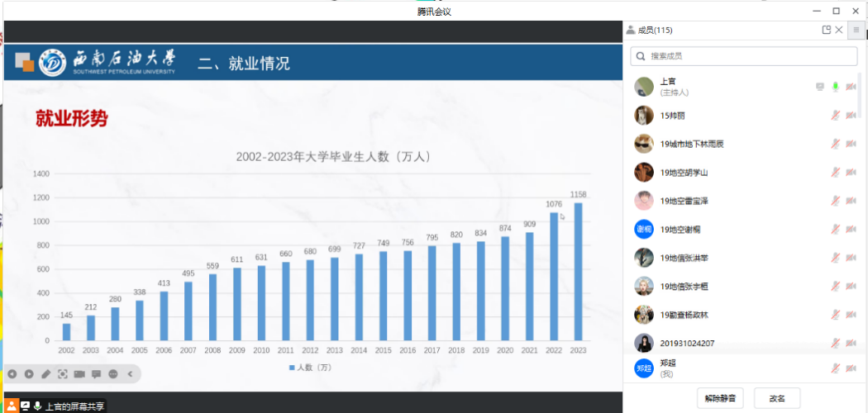Open the comment bubble in slide toolbar
The height and width of the screenshot is (413, 868).
point(96,374)
